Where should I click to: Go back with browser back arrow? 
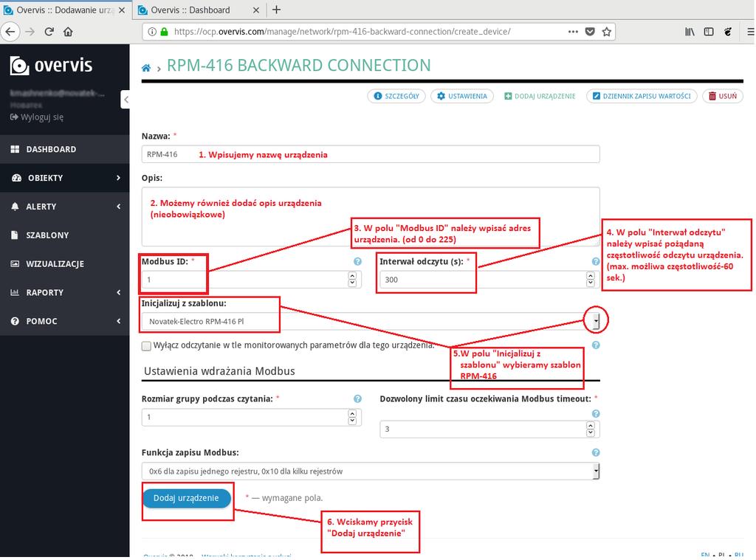tap(10, 32)
